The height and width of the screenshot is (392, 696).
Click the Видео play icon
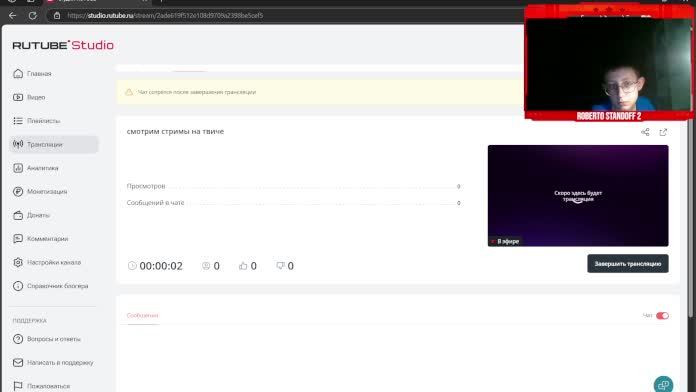point(18,97)
